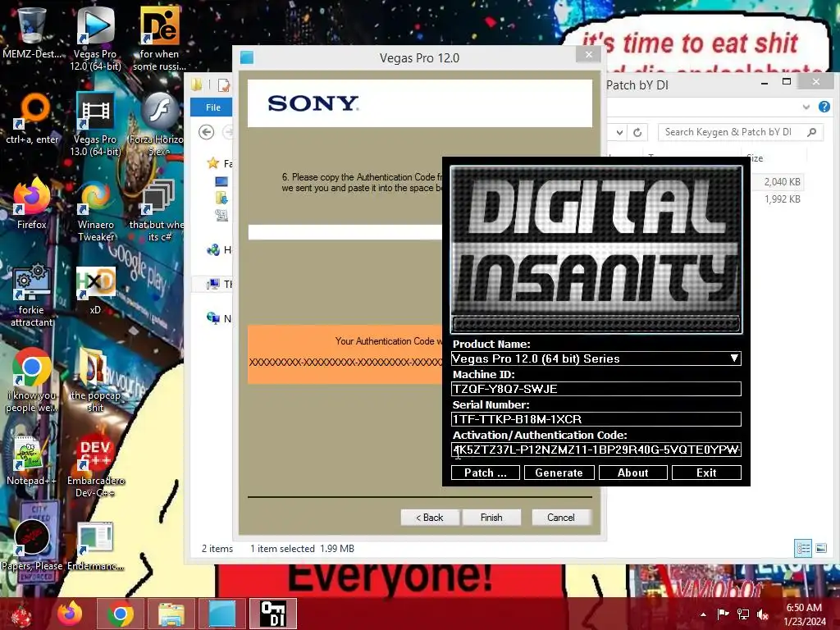Open the 'forkie attractant' desktop shortcut
The height and width of the screenshot is (630, 840).
point(32,294)
